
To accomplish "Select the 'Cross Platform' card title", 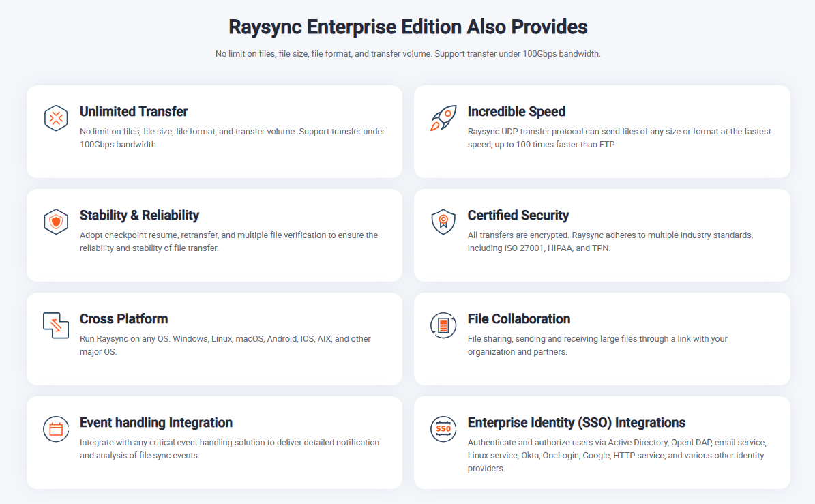I will click(x=123, y=319).
